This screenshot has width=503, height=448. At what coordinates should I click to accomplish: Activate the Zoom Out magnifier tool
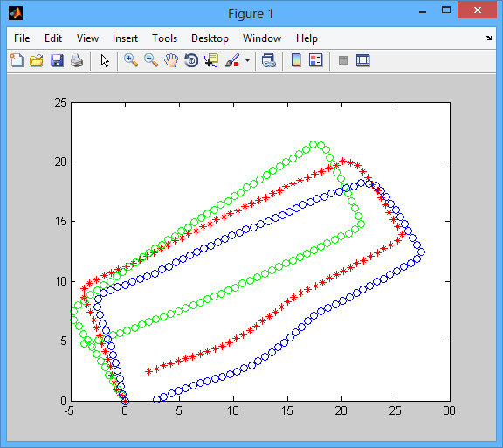click(151, 60)
